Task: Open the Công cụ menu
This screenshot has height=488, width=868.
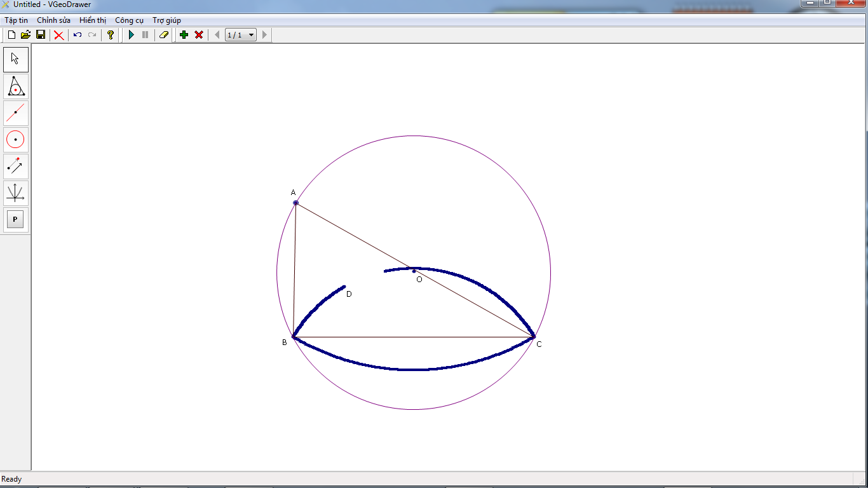Action: [x=130, y=20]
